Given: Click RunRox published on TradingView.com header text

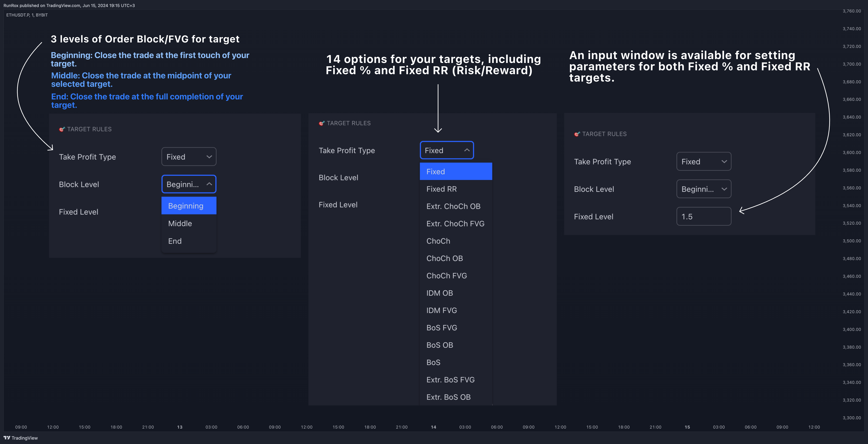Looking at the screenshot, I should [x=69, y=5].
